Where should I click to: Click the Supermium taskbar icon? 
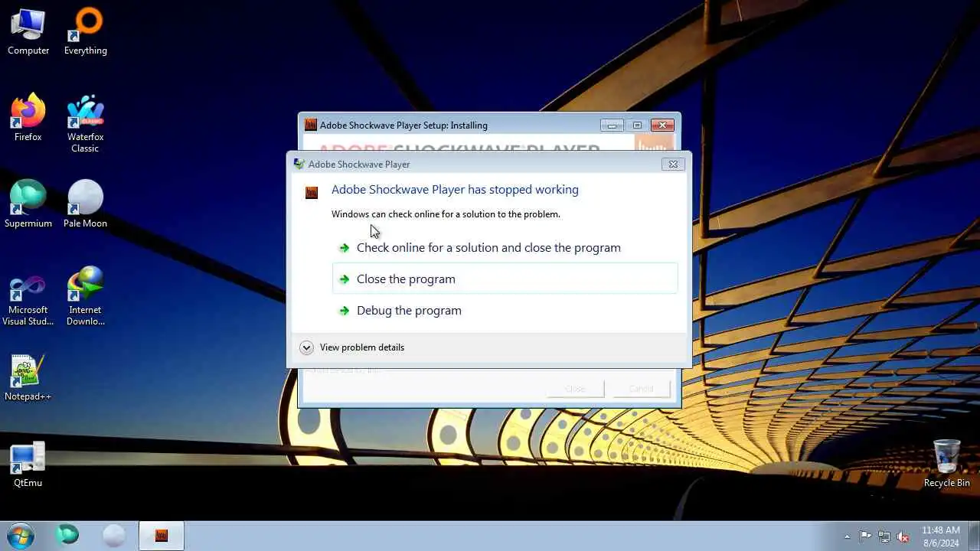[x=67, y=535]
